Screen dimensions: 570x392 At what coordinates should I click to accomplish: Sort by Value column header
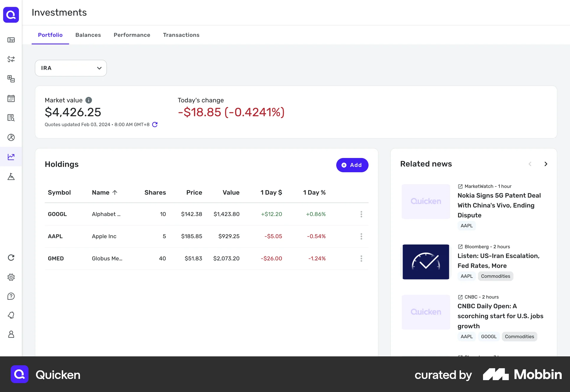[x=231, y=192]
